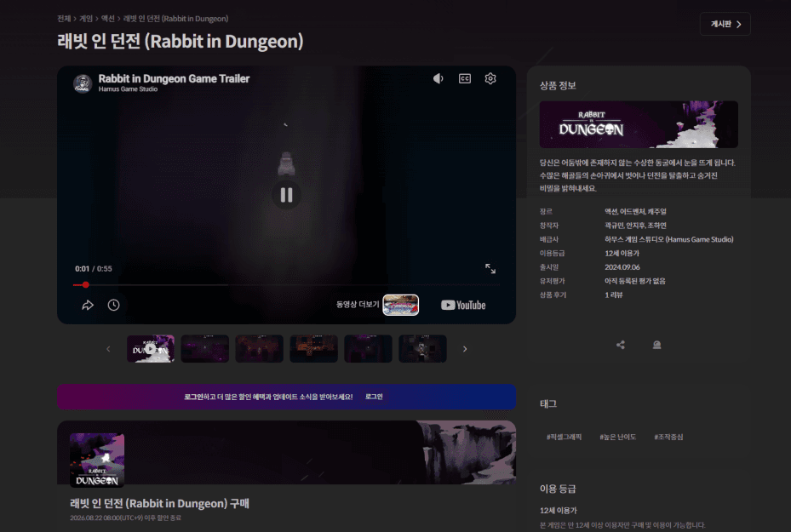The height and width of the screenshot is (532, 791).
Task: Select the trailer video thumbnail
Action: [151, 348]
